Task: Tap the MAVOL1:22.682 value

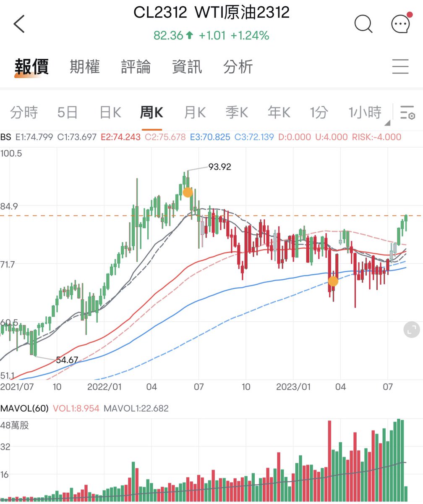Action: (136, 408)
